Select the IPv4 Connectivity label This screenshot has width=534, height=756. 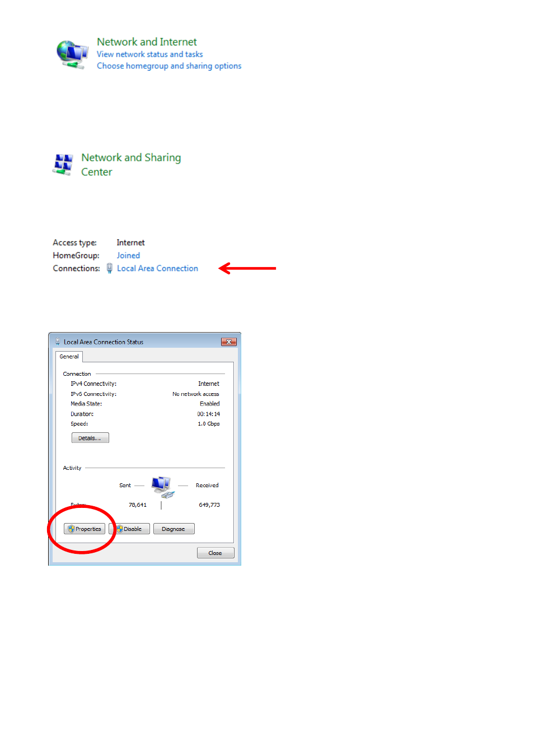[93, 384]
